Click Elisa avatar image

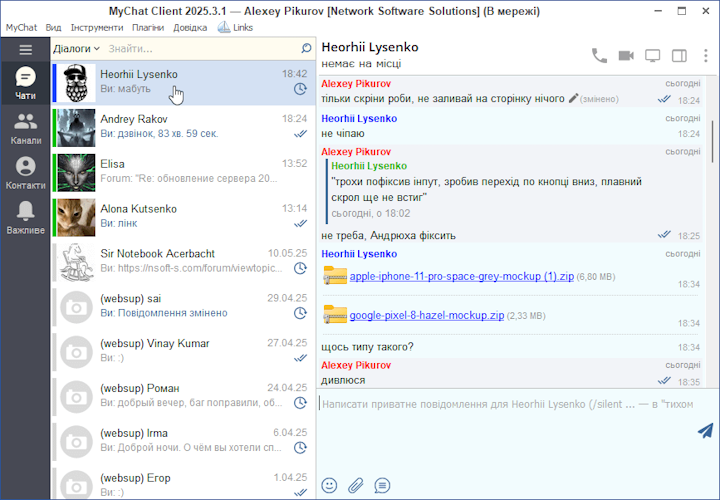(x=76, y=173)
